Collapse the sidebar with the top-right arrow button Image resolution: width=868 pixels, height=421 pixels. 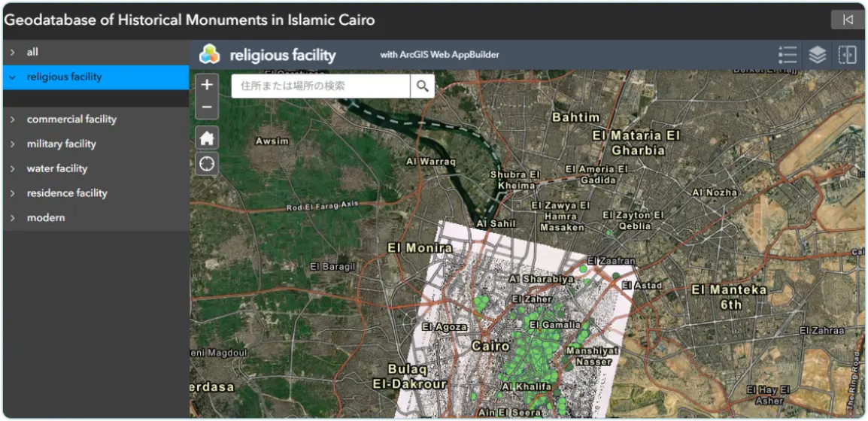(848, 20)
